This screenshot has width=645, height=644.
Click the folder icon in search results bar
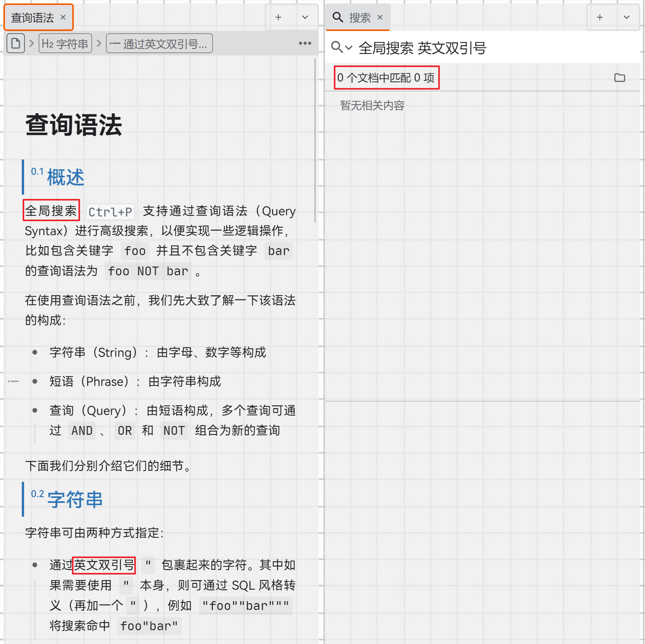tap(619, 78)
